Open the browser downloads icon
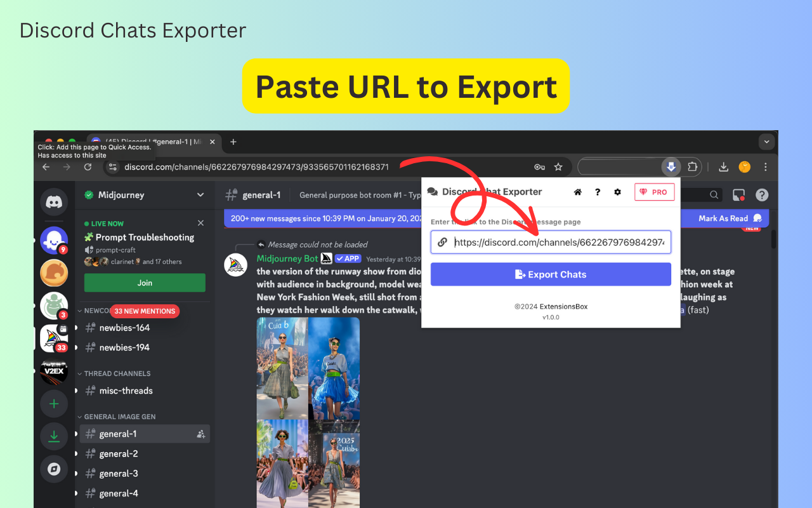 [723, 167]
